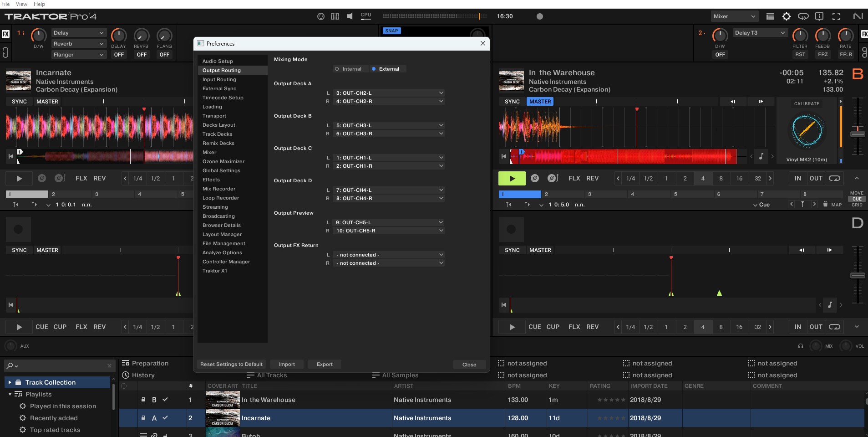Toggle the browser layout list icon in header

770,16
